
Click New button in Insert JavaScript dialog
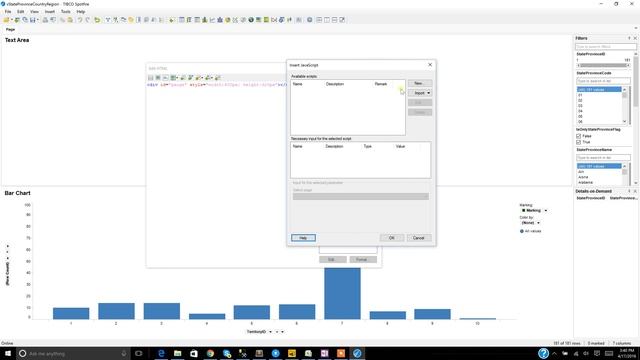[x=420, y=83]
